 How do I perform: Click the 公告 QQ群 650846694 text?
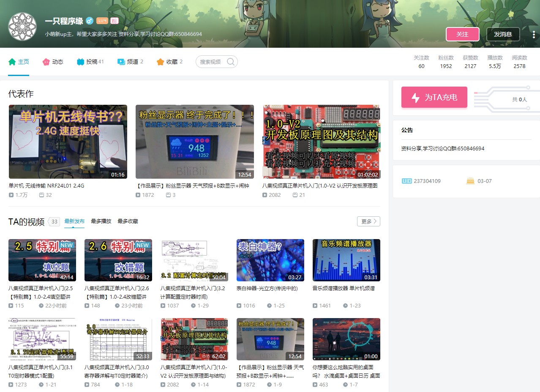pyautogui.click(x=443, y=149)
